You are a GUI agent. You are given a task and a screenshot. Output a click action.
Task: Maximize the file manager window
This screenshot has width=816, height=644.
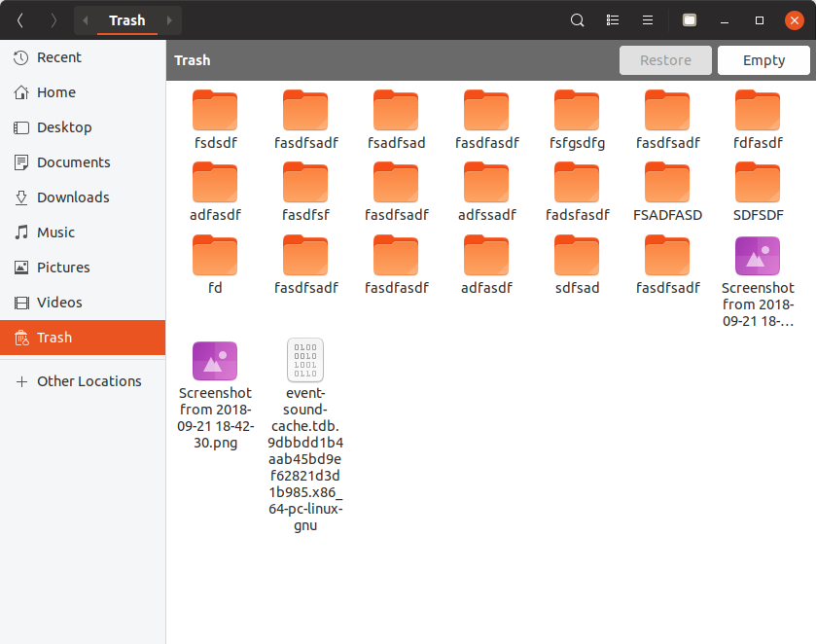coord(760,20)
